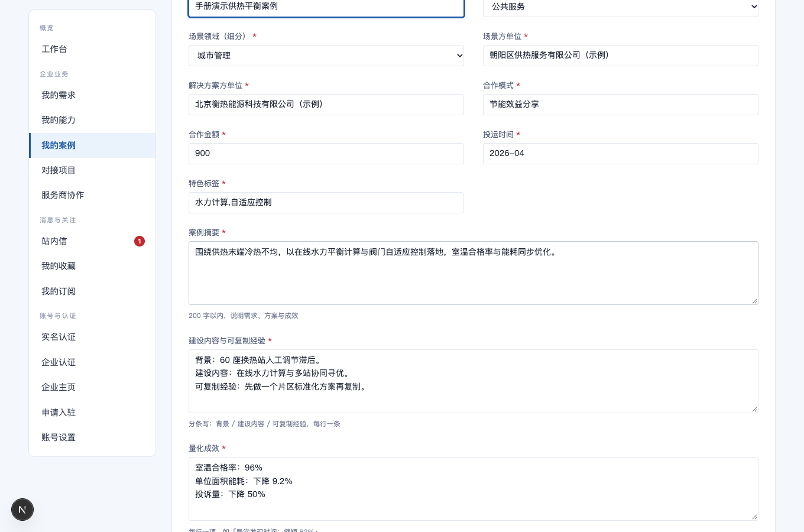Click the hint text starting 分条写：背景

pyautogui.click(x=264, y=424)
